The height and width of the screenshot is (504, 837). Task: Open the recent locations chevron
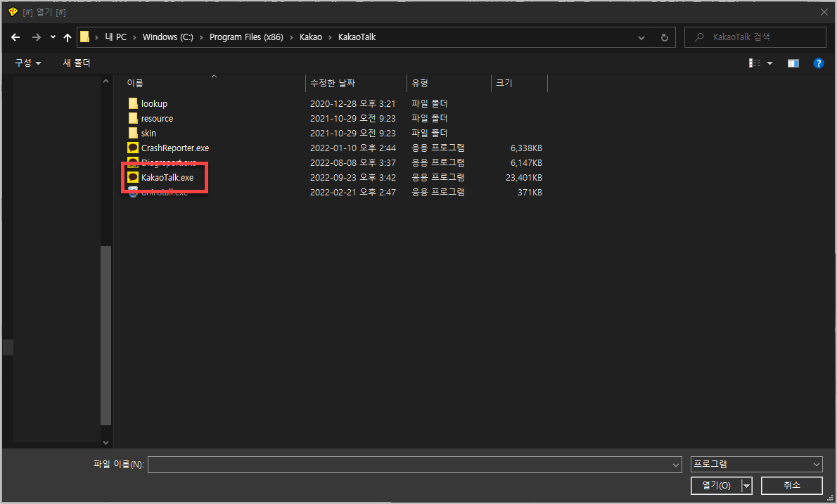click(53, 37)
